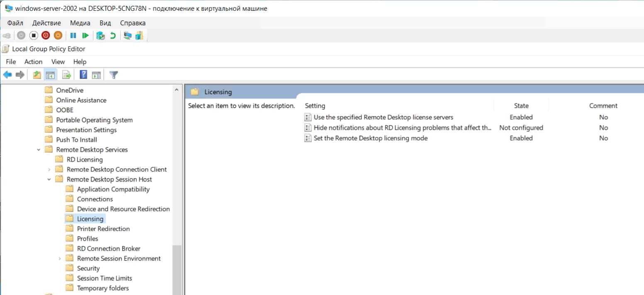
Task: Create a VM checkpoint using the toolbar icon
Action: (100, 36)
